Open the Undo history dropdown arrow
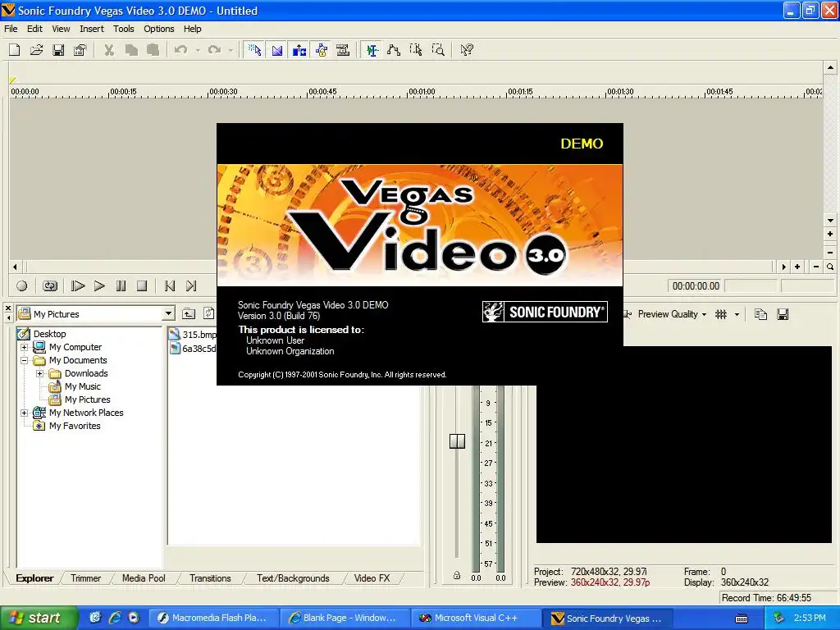Image resolution: width=840 pixels, height=630 pixels. [x=198, y=50]
